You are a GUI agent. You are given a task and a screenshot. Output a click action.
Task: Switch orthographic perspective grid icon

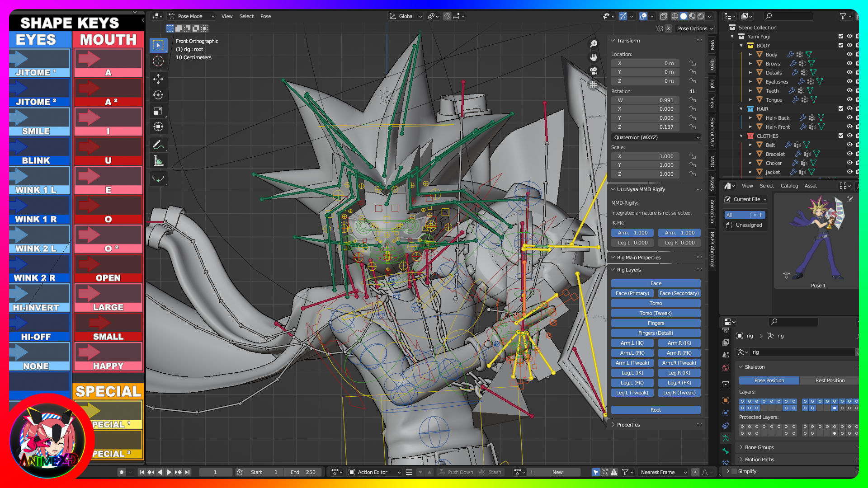[594, 84]
